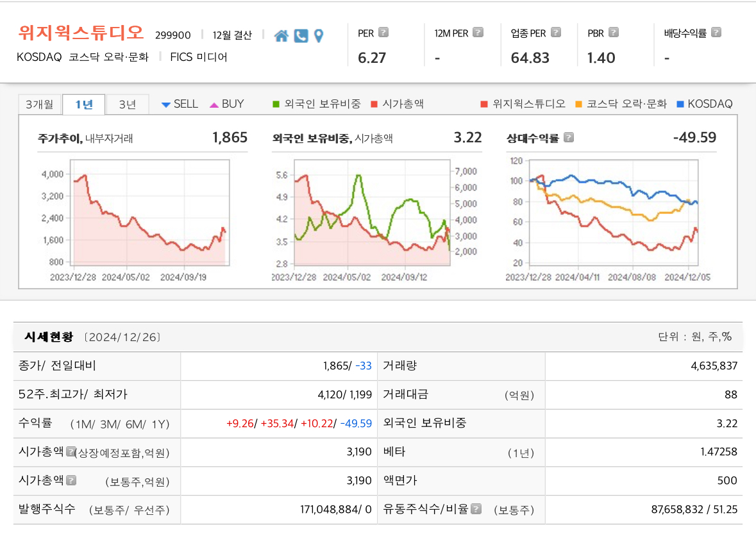Click the PBR value 1.40
This screenshot has width=756, height=536.
(x=601, y=58)
